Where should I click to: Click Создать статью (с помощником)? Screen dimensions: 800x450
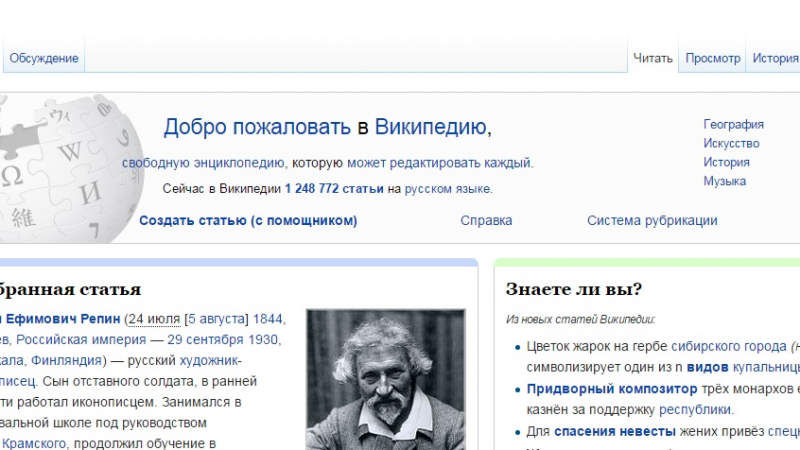tap(248, 220)
